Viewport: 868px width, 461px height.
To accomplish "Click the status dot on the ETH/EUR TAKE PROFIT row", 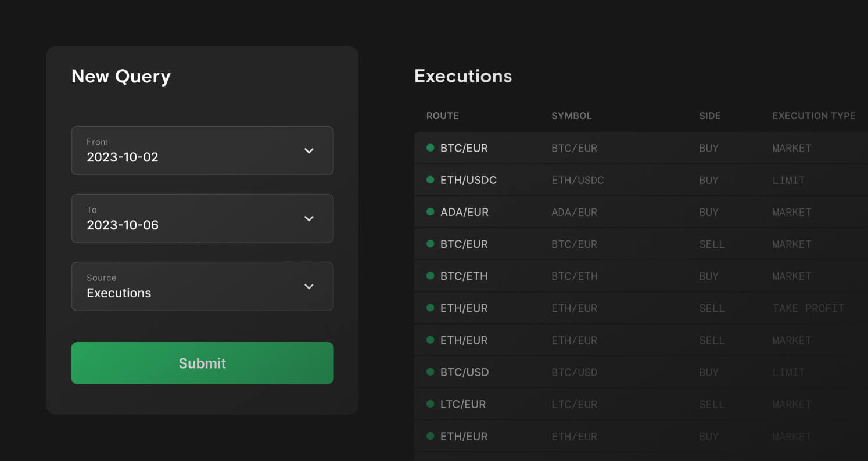I will pos(431,308).
